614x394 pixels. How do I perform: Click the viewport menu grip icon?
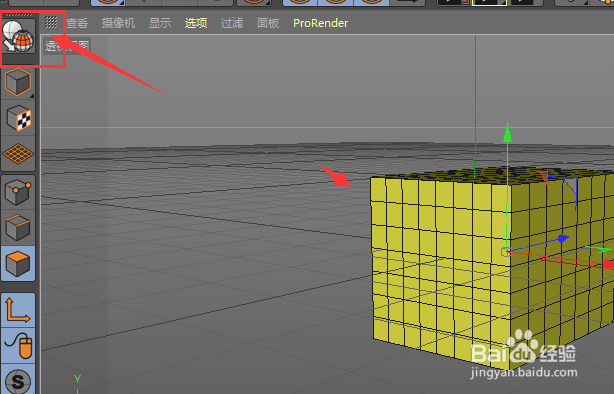[51, 22]
